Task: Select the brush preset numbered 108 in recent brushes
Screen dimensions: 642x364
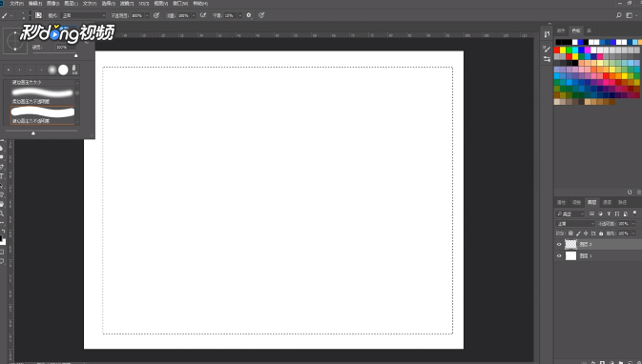Action: pos(74,70)
